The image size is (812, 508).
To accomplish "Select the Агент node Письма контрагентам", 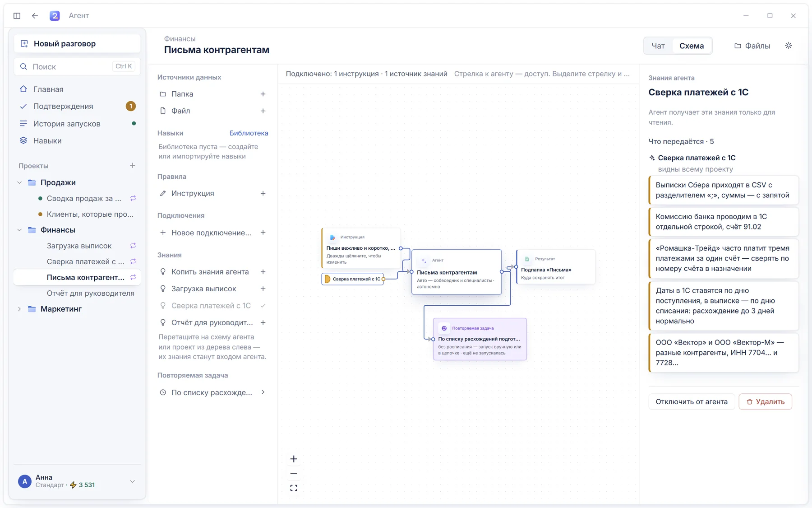I will 457,272.
